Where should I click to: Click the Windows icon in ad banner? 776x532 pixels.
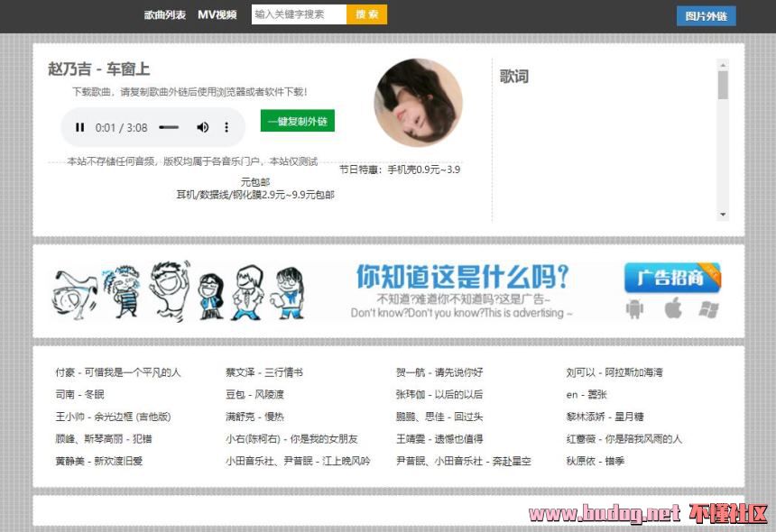709,309
